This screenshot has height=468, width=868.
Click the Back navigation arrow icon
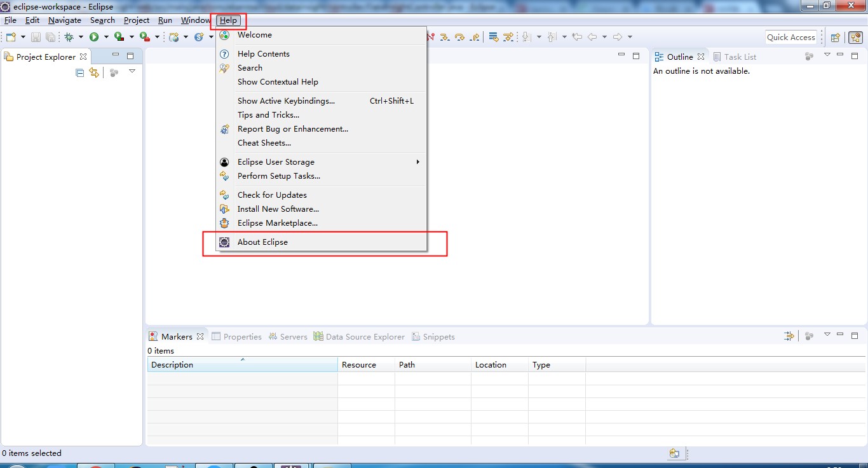pyautogui.click(x=592, y=37)
